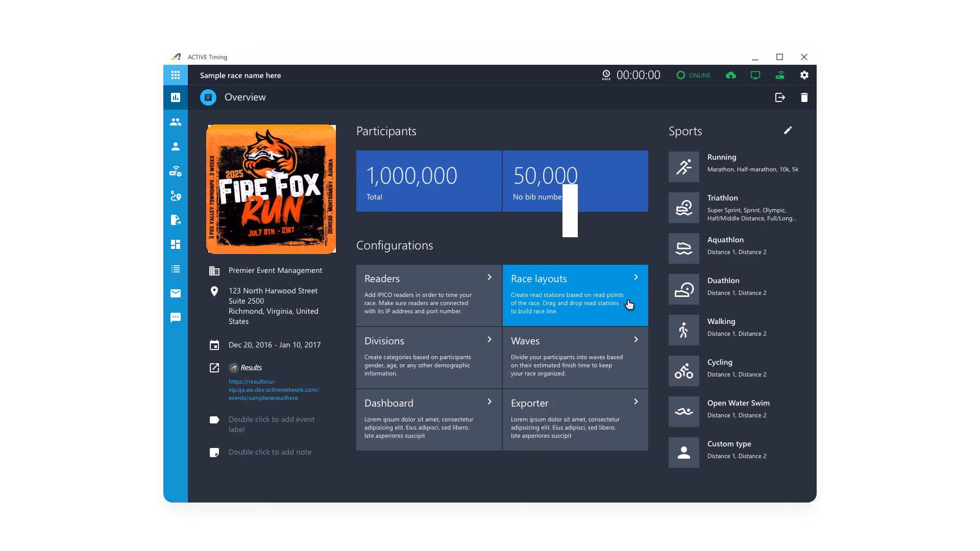This screenshot has height=551, width=980.
Task: Click the blue Overview document icon
Action: point(208,97)
